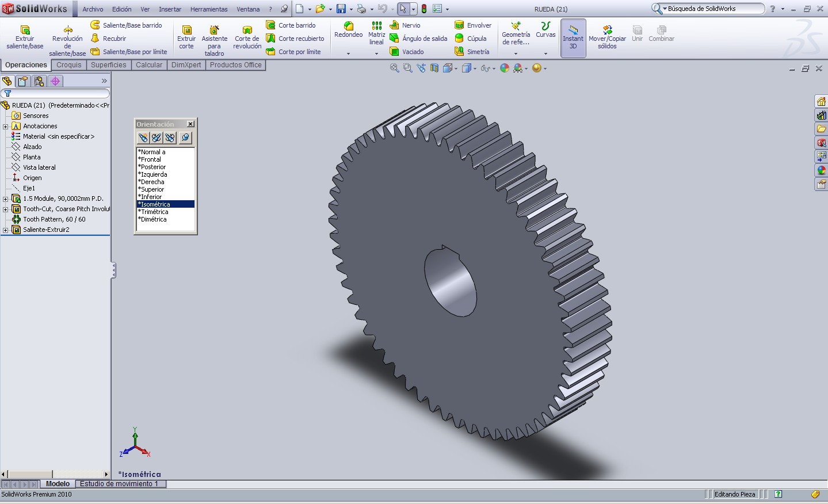
Task: Click the Previous view icon
Action: (x=421, y=68)
